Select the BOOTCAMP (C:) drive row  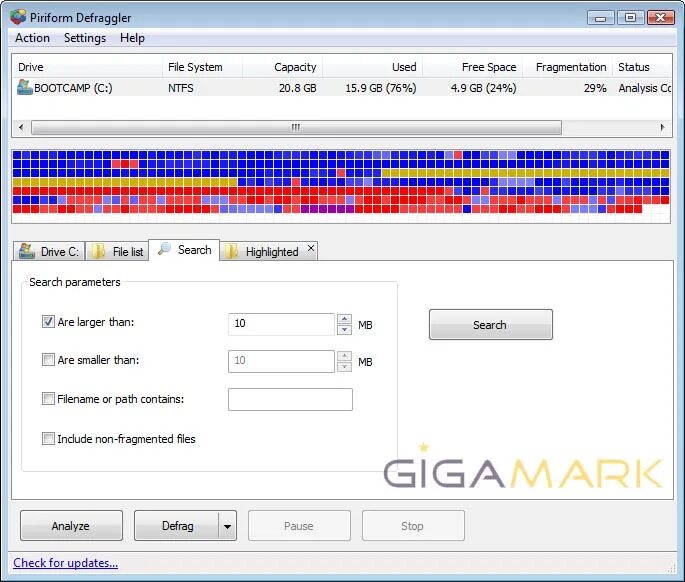tap(342, 88)
